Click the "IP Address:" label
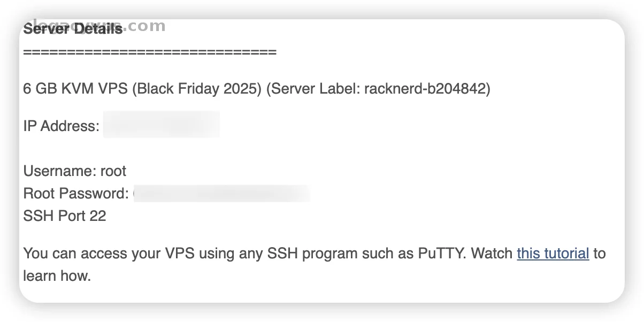Image resolution: width=644 pixels, height=322 pixels. pyautogui.click(x=61, y=126)
